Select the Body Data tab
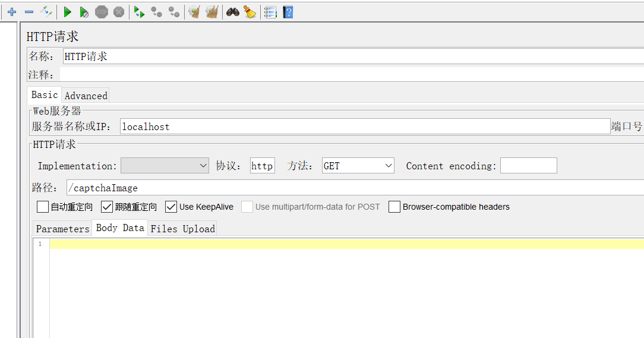This screenshot has height=338, width=644. (120, 228)
